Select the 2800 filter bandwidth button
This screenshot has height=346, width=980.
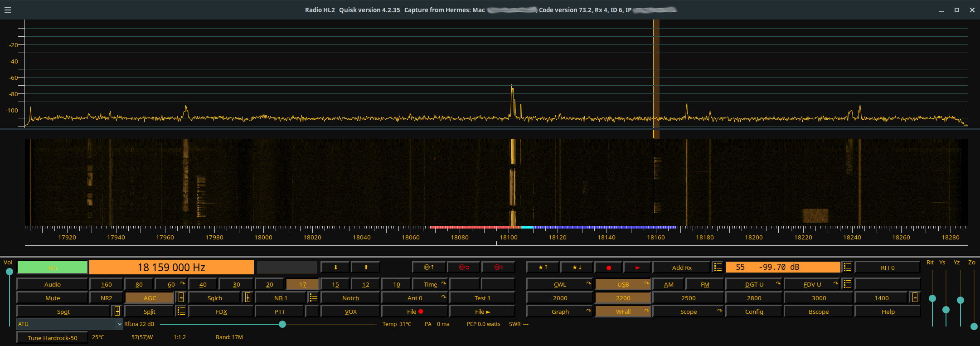tap(754, 298)
